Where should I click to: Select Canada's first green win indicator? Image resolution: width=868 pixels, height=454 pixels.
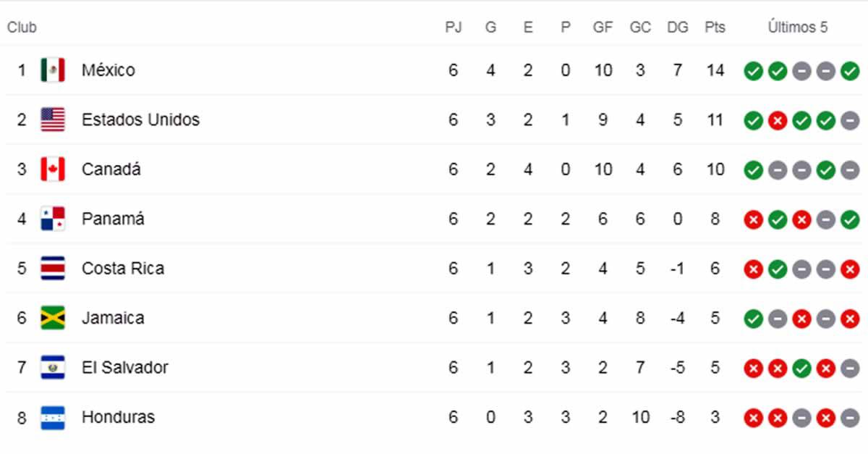753,169
